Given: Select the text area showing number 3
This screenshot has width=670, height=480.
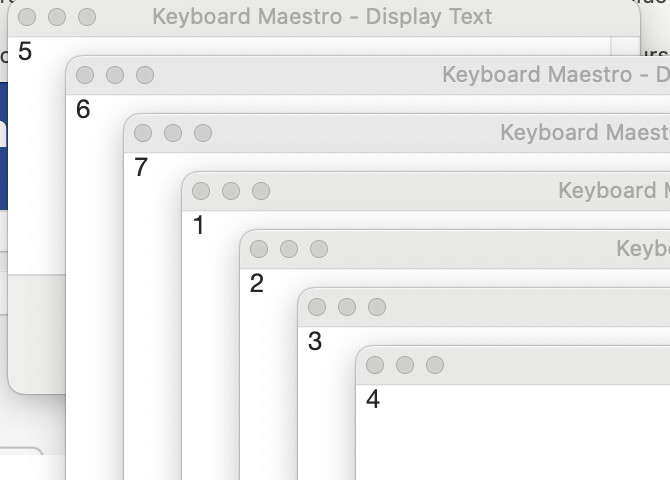Looking at the screenshot, I should point(330,420).
